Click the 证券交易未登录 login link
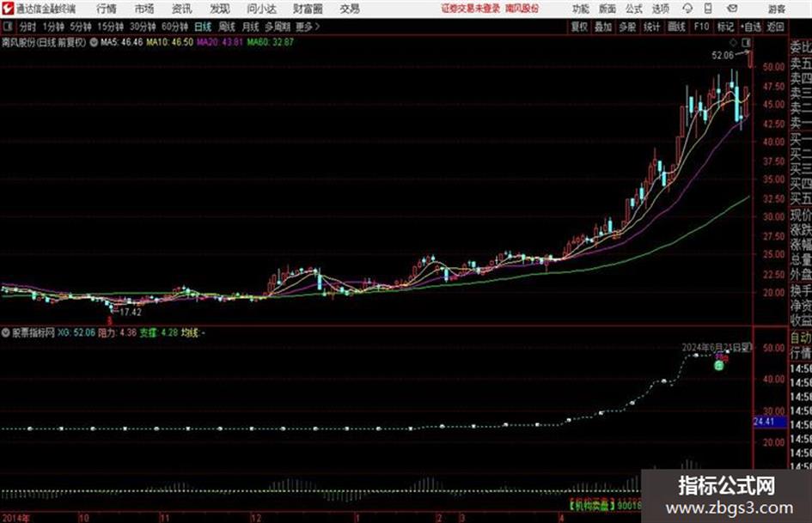The image size is (812, 523). click(471, 9)
